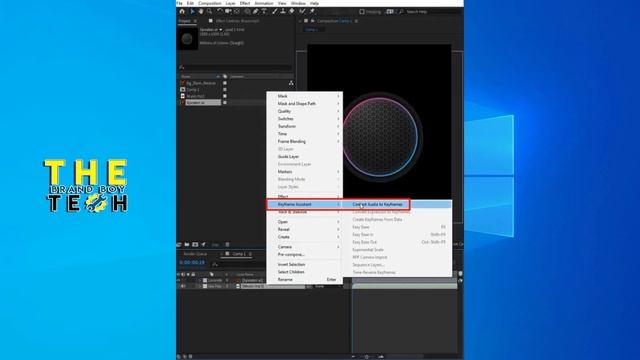
Task: Expand the Camera submenu
Action: pyautogui.click(x=304, y=247)
